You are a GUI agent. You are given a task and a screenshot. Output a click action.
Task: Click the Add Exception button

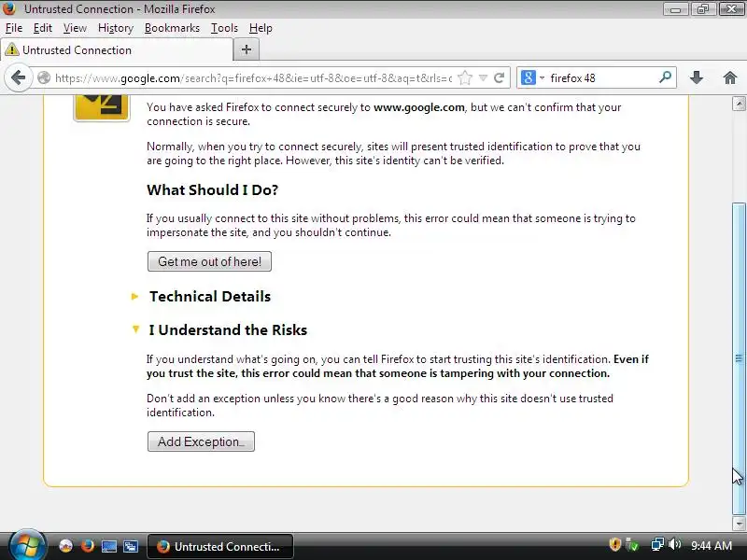(201, 441)
